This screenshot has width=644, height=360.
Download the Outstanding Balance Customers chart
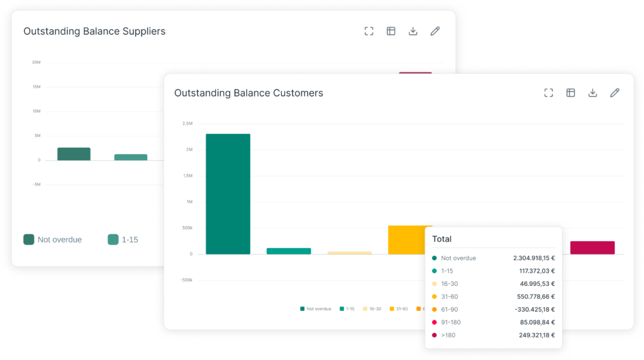point(592,93)
